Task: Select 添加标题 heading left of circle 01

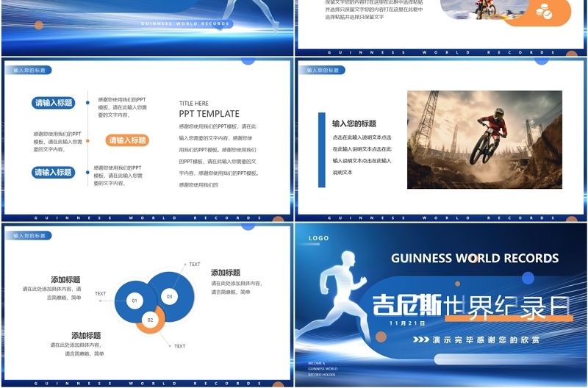Action: tap(65, 280)
